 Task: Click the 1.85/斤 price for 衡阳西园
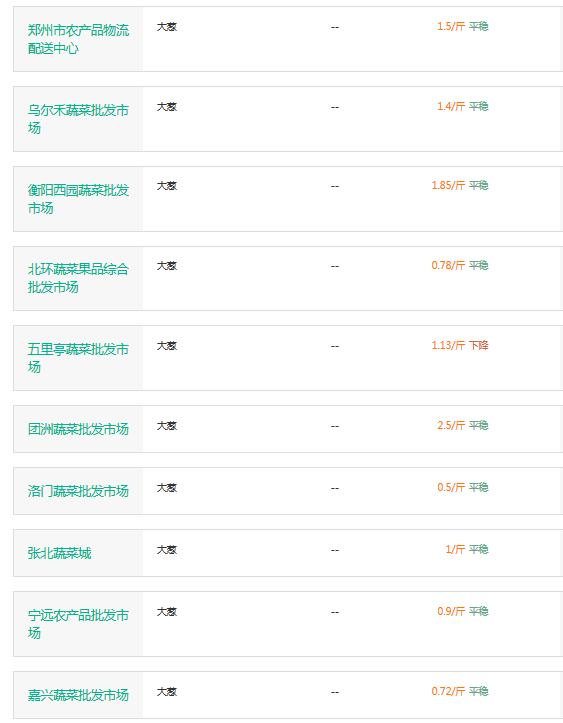pyautogui.click(x=448, y=185)
